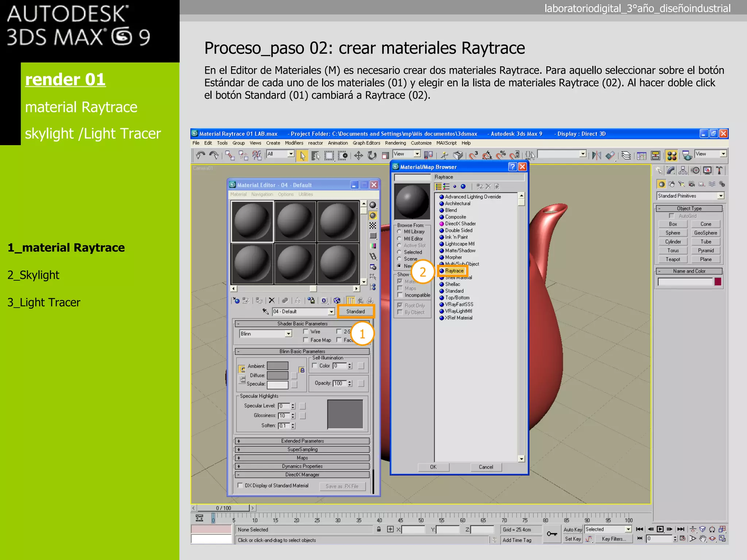Expand the Dynamics Properties rollout

(302, 466)
